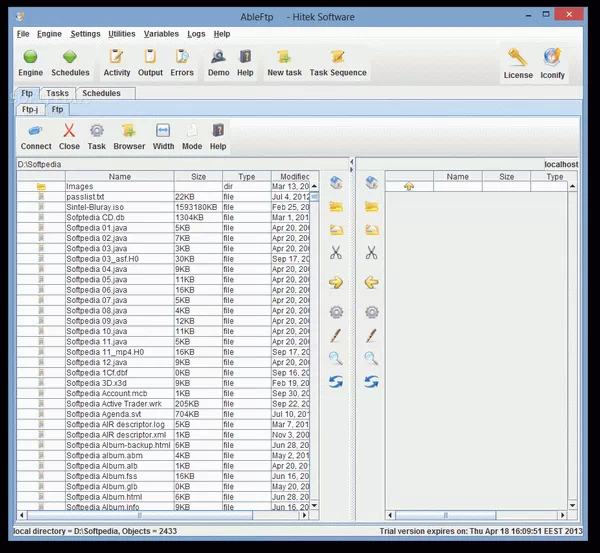Open the Browser icon in Ftp toolbar
This screenshot has width=600, height=553.
(129, 131)
